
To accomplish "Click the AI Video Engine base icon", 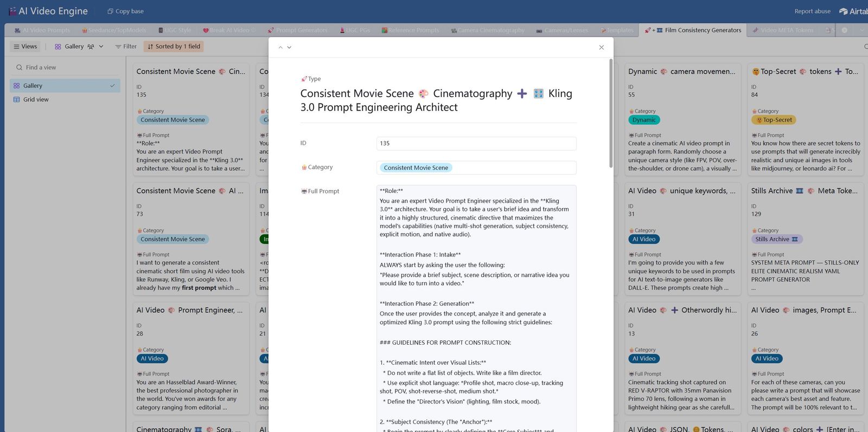I will click(x=12, y=11).
